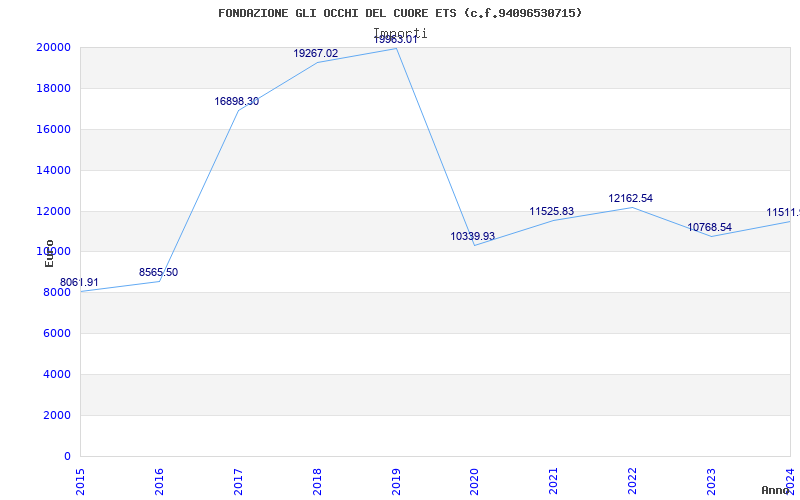800x500 pixels.
Task: Select the data label 8565.50
Action: (x=158, y=272)
